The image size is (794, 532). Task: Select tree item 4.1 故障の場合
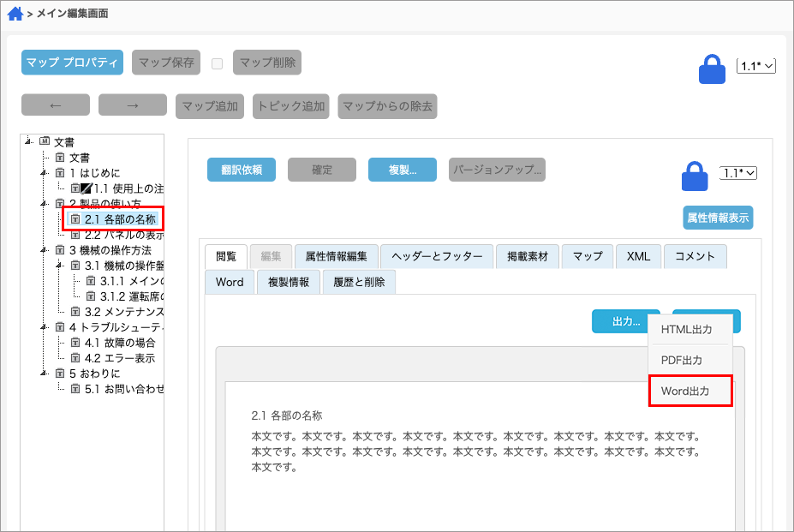pyautogui.click(x=120, y=343)
